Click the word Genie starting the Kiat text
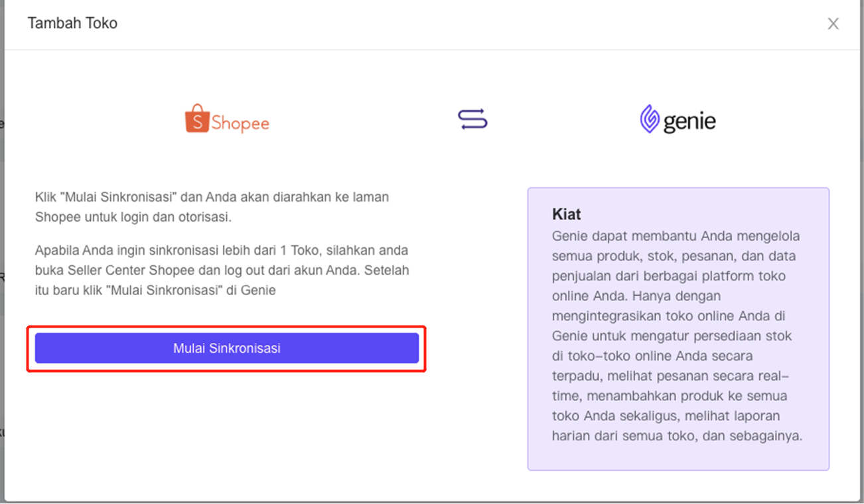 coord(569,236)
